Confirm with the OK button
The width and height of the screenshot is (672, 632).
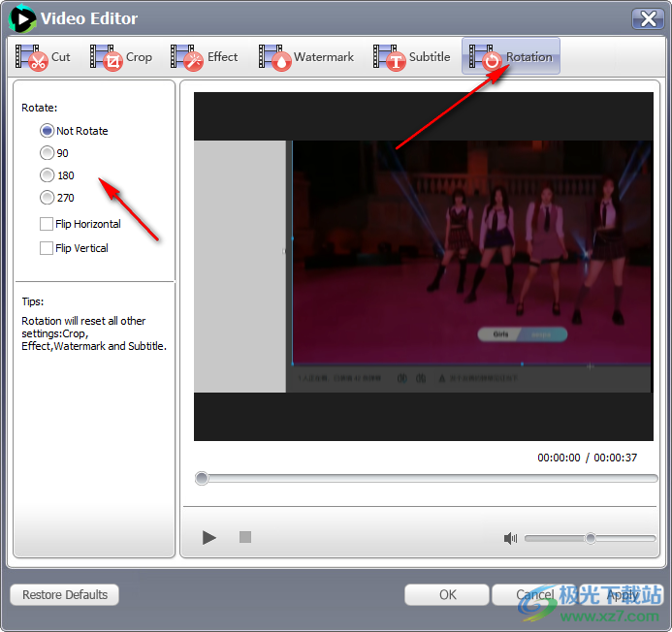[447, 595]
